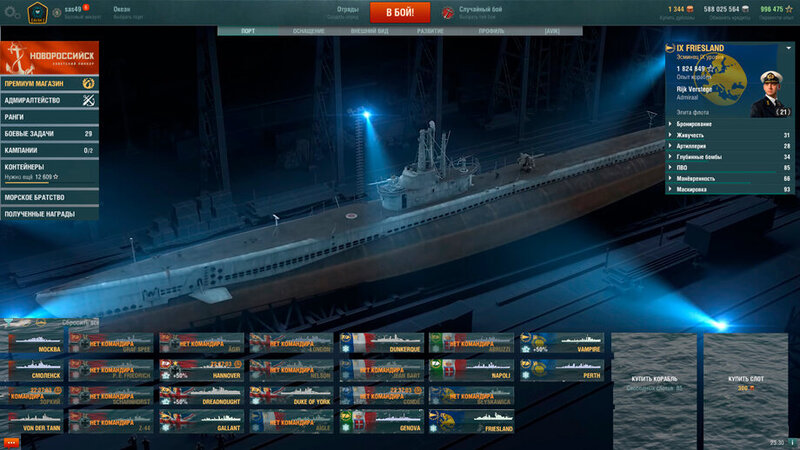Open the Контейнеры menu entry

point(49,172)
